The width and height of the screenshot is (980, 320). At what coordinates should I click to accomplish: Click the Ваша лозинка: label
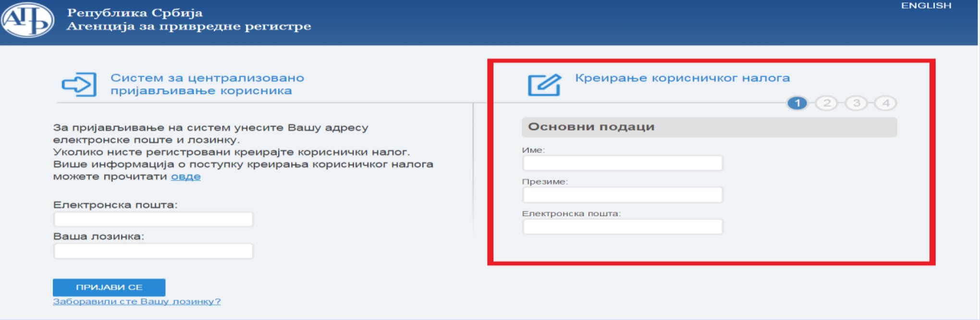coord(98,236)
